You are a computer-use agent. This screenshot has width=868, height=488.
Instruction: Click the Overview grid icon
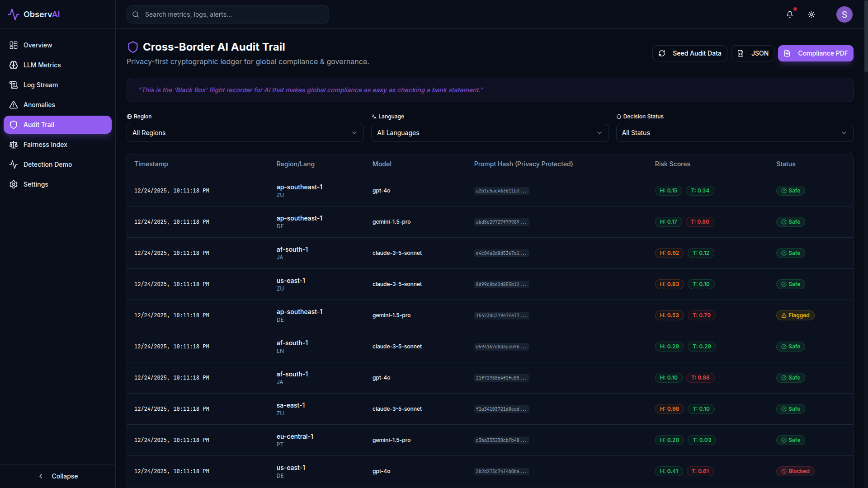click(x=14, y=45)
